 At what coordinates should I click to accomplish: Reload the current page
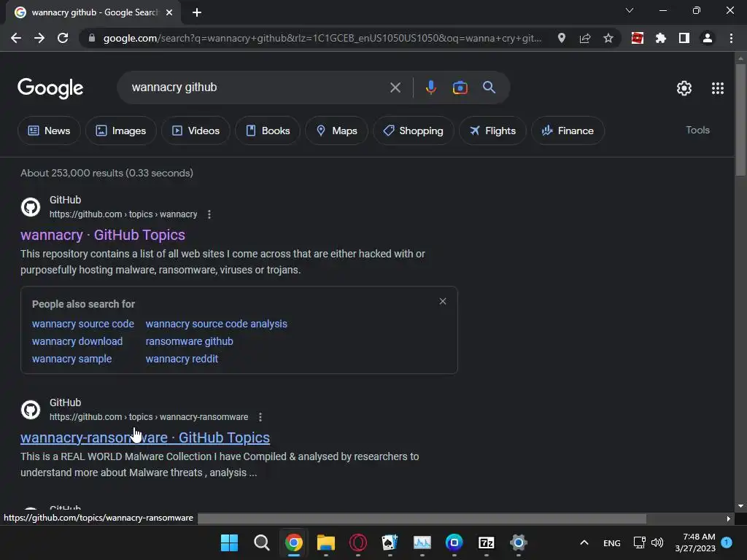tap(63, 38)
